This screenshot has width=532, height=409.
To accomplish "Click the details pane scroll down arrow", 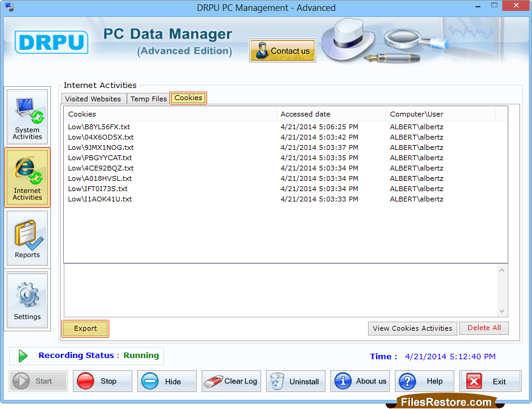I will 502,311.
